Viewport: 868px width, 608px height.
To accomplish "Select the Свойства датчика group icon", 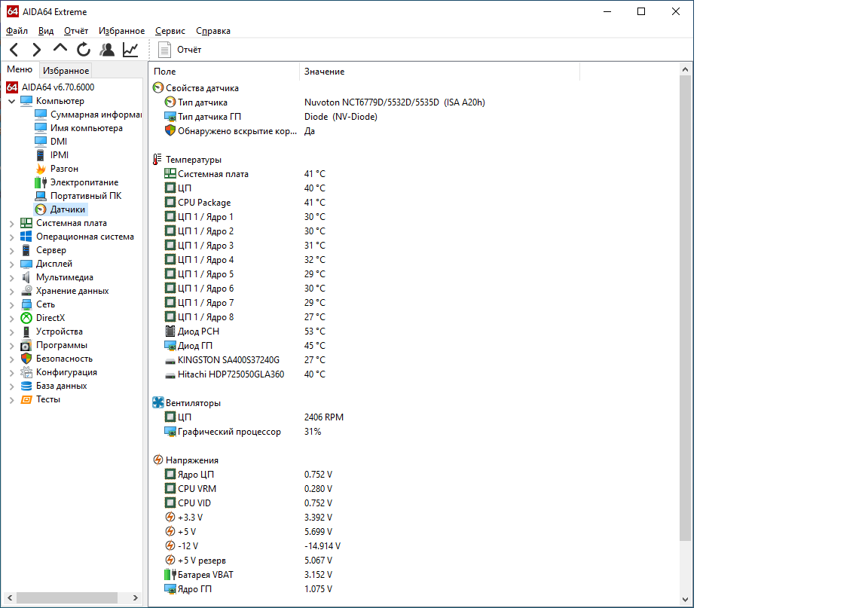I will click(157, 87).
